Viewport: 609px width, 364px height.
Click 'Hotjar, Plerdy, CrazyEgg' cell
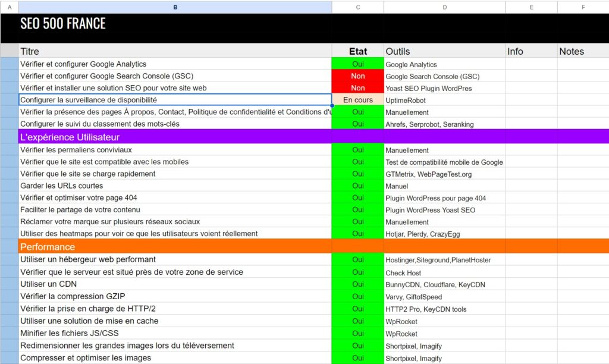[x=444, y=234]
